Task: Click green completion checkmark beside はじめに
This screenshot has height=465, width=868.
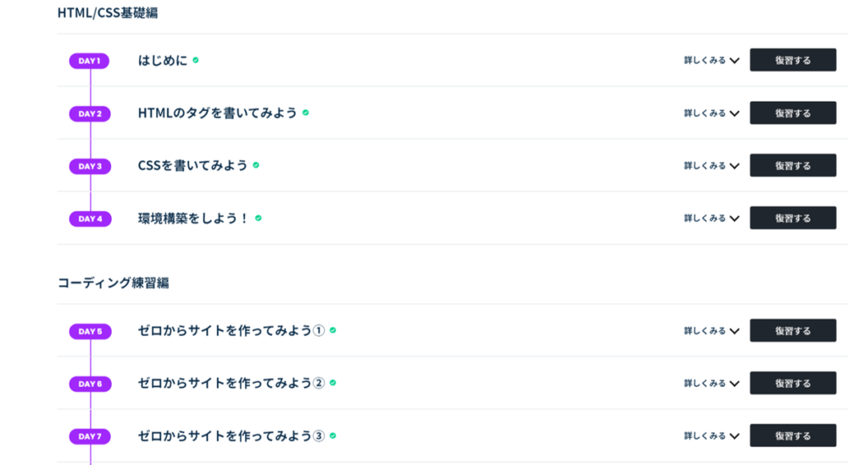Action: [196, 60]
